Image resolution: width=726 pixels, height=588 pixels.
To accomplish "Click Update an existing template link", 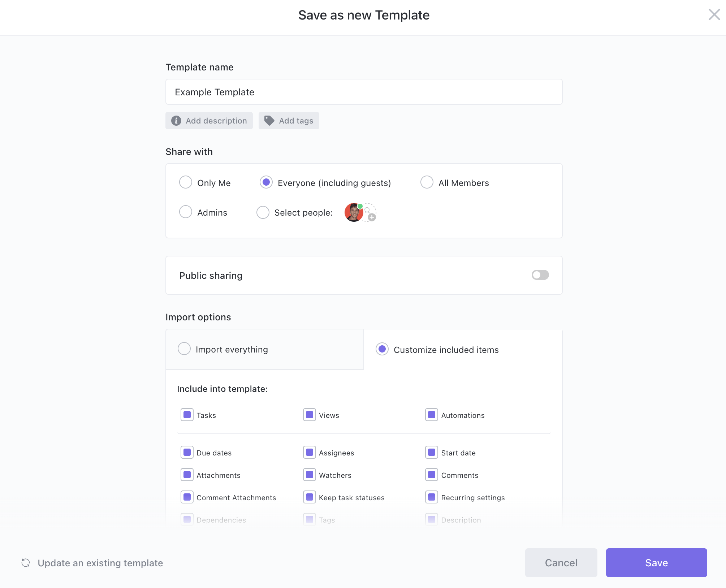I will [x=100, y=563].
